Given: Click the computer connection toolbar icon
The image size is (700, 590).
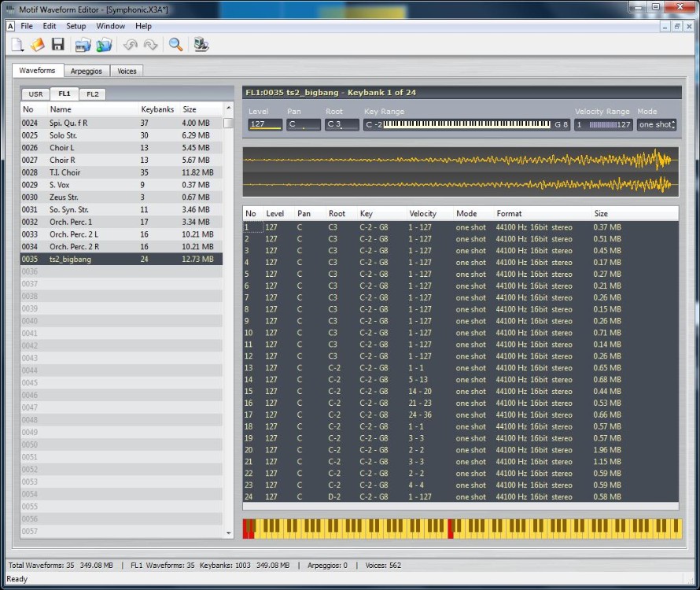Looking at the screenshot, I should (201, 45).
